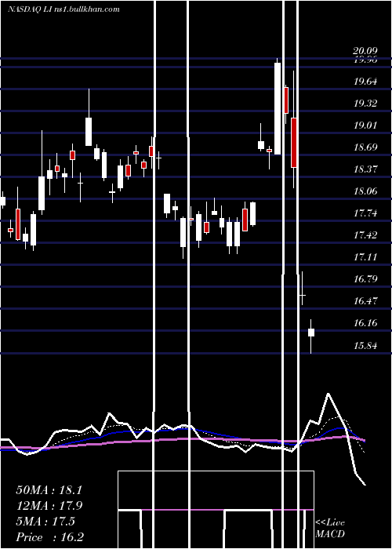The width and height of the screenshot is (392, 549).
Task: Click the 17.11 price axis label
Action: [x=365, y=257]
